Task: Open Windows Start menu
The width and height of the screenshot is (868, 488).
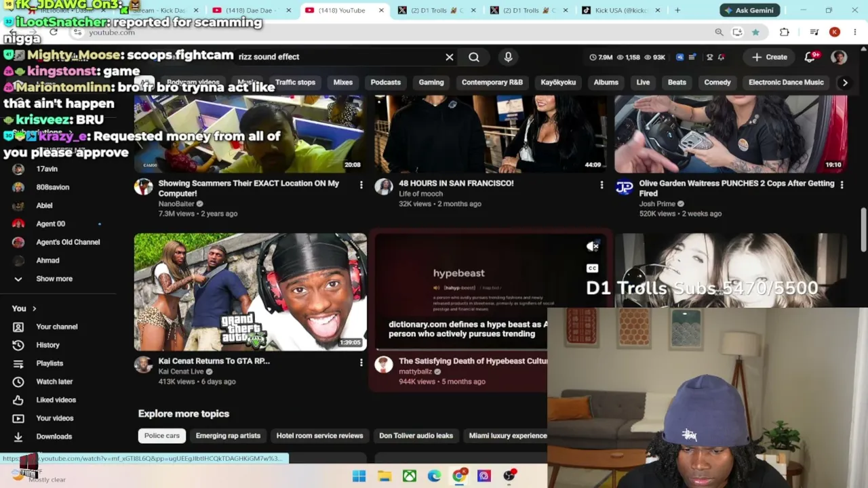Action: (359, 476)
